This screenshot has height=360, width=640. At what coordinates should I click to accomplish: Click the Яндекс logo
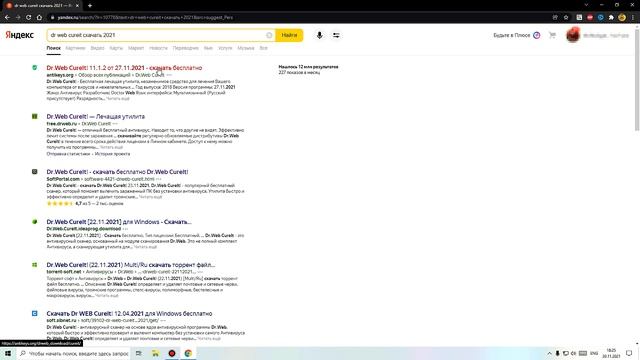pos(20,35)
